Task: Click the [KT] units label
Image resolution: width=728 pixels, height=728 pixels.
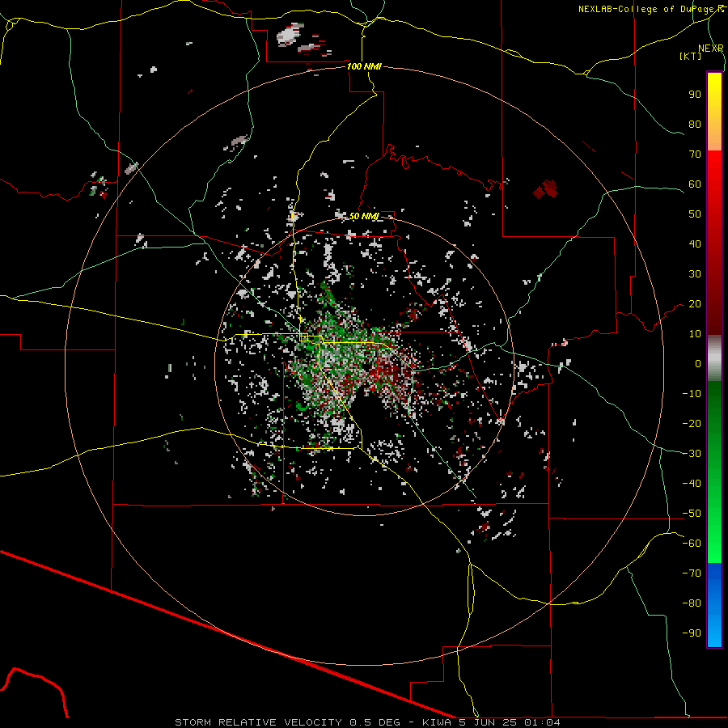Action: coord(691,56)
